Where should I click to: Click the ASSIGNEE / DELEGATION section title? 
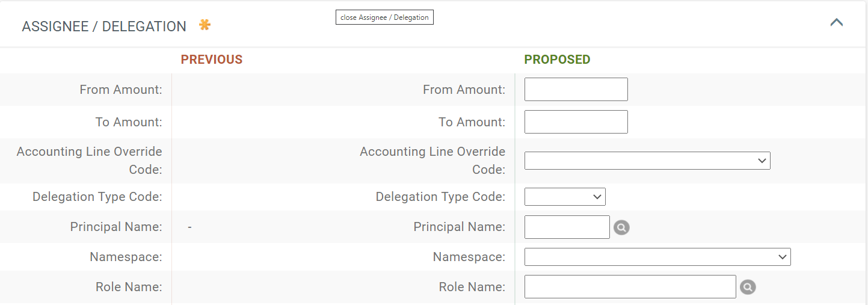coord(104,26)
